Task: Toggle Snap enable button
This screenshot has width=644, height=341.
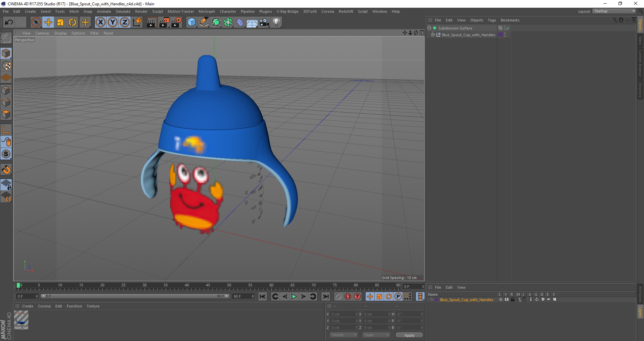Action: coord(6,154)
